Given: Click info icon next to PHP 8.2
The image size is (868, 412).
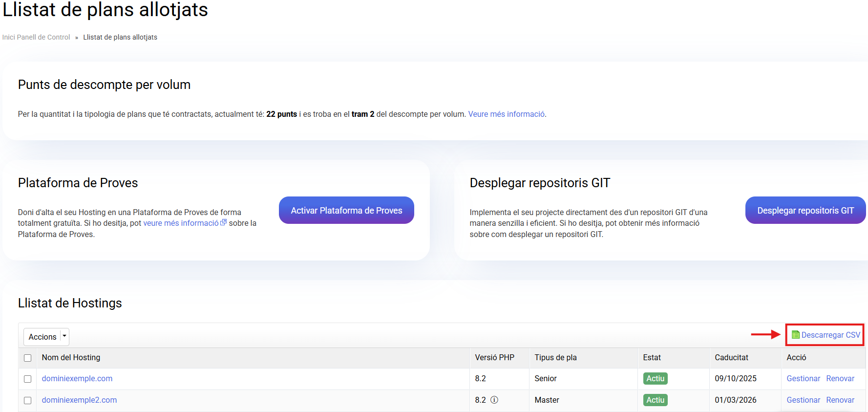Looking at the screenshot, I should pyautogui.click(x=494, y=400).
